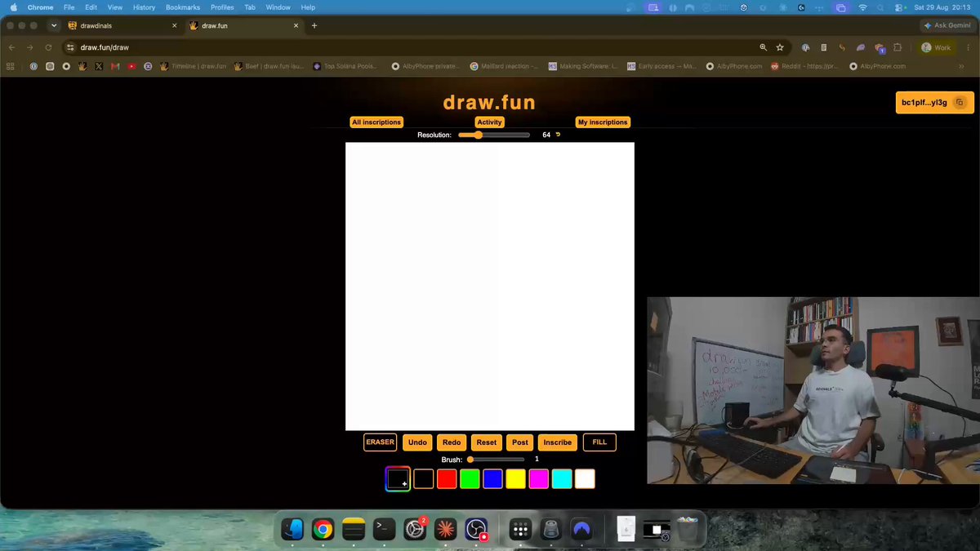980x551 pixels.
Task: Copy the bc1plf...yl3g wallet address
Action: point(960,102)
